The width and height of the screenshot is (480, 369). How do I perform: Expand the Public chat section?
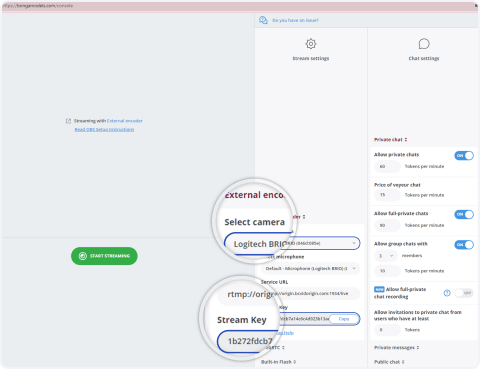tap(389, 362)
